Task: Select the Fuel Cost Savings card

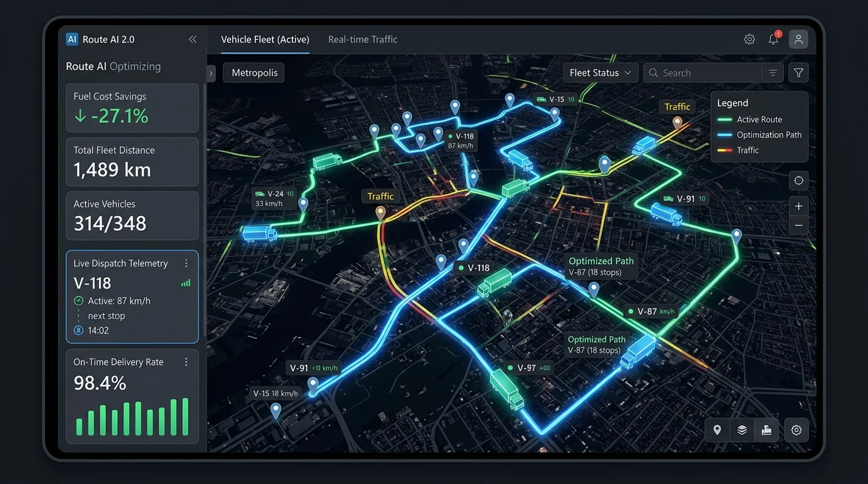Action: click(x=132, y=108)
